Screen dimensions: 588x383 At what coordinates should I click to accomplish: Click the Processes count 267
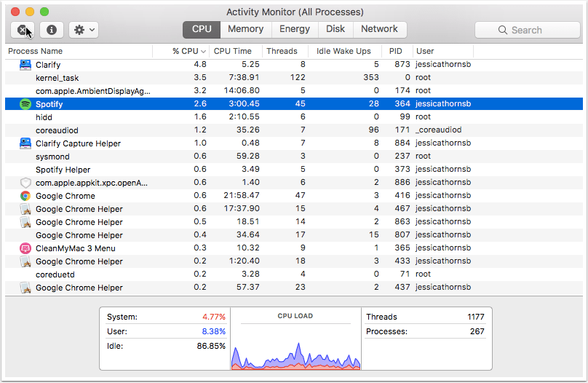coord(477,331)
